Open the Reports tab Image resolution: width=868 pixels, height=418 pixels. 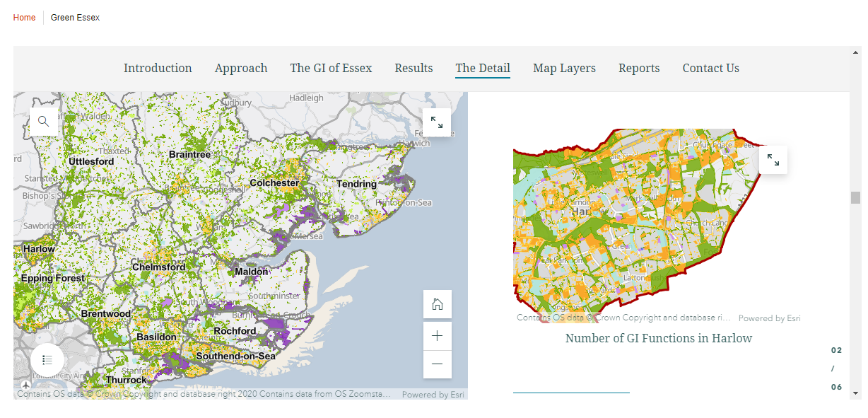(x=639, y=68)
